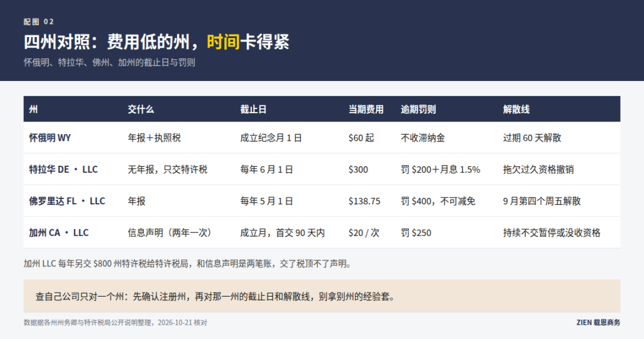Screen dimensions: 644x339
Task: Select the cell 拖欠过久资格撤销
Action: [x=538, y=169]
